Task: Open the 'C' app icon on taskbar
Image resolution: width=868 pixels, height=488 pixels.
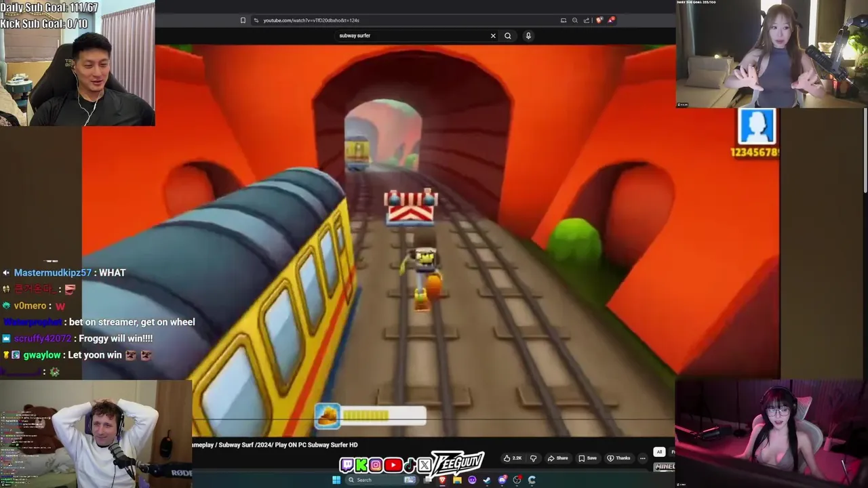Action: click(x=532, y=480)
